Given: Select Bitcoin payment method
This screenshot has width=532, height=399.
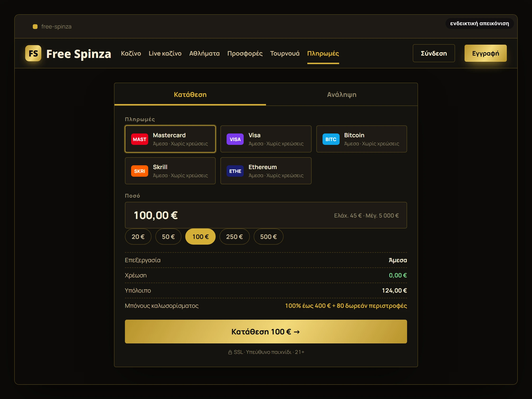Looking at the screenshot, I should [361, 139].
